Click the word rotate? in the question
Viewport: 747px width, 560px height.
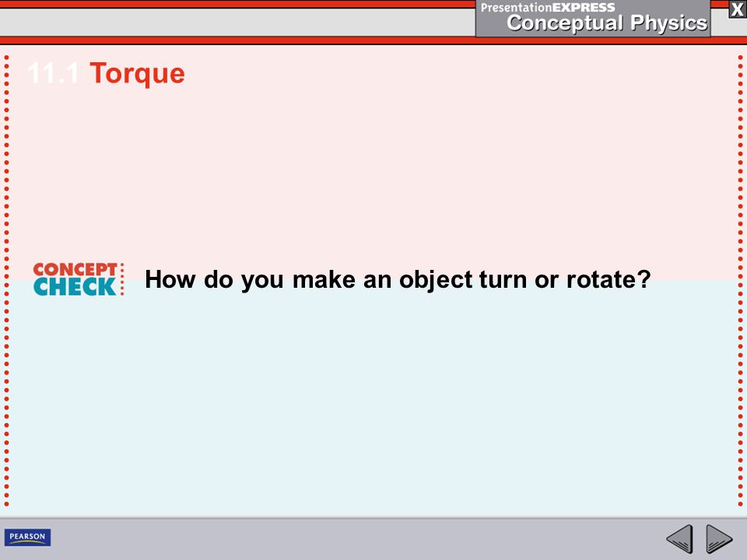tap(608, 279)
